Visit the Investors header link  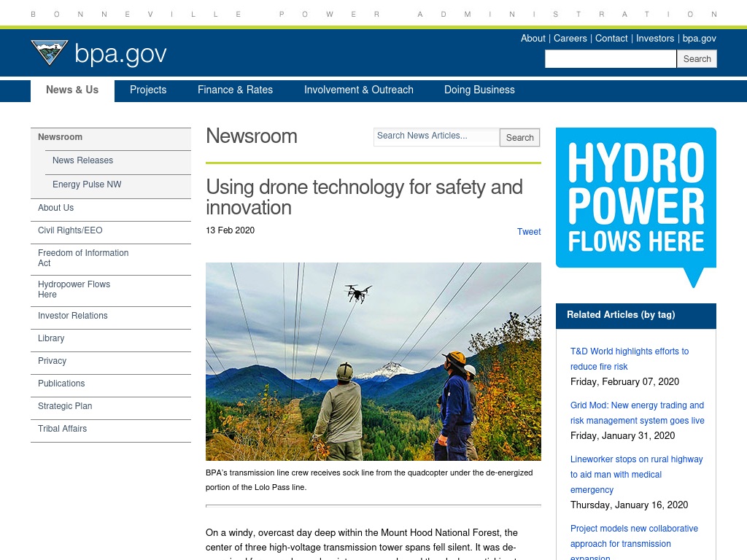pyautogui.click(x=655, y=39)
